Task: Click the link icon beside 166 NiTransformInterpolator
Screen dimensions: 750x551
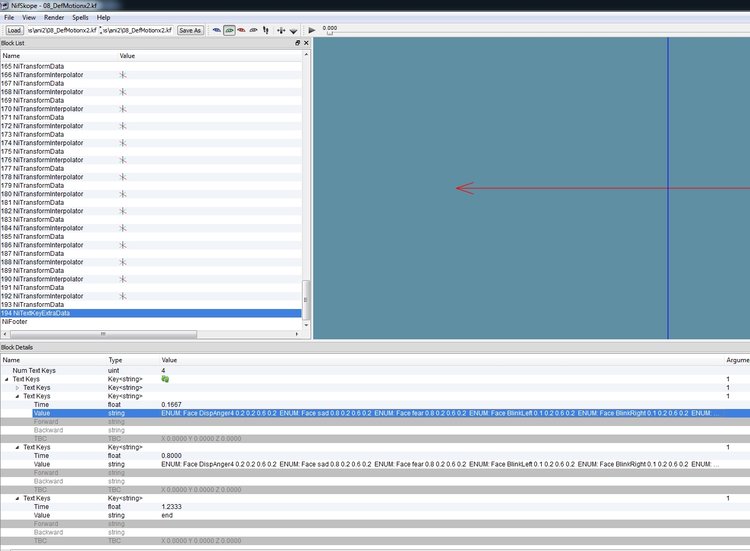Action: point(123,75)
